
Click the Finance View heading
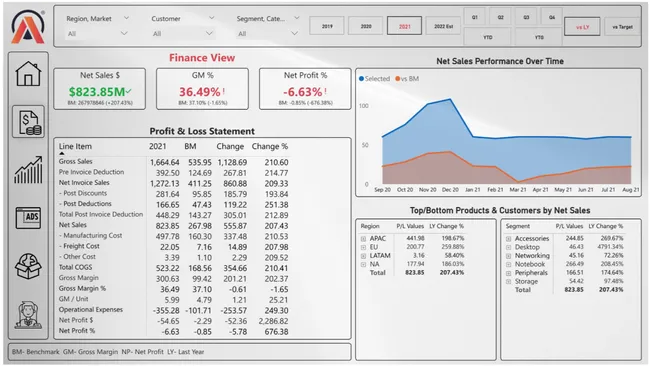[202, 58]
